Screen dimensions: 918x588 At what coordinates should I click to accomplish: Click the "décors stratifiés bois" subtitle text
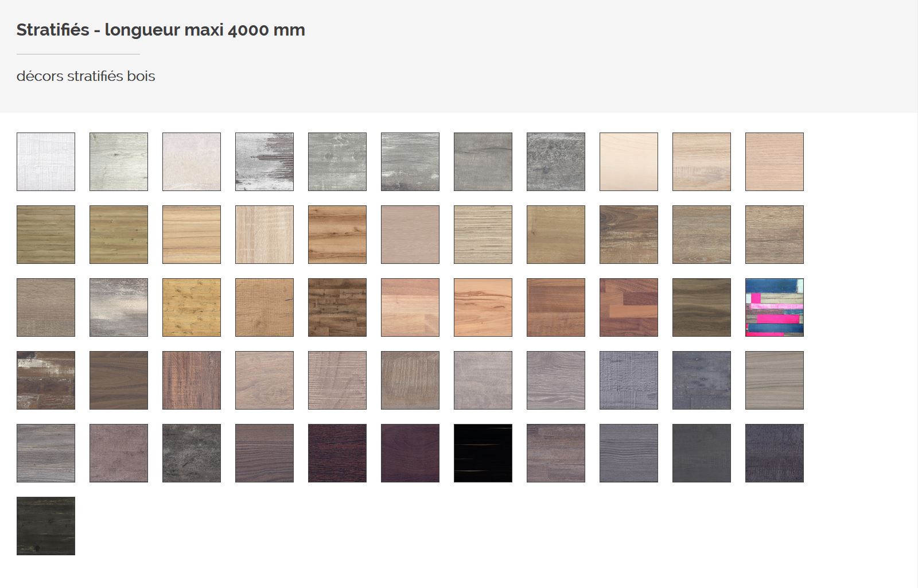tap(86, 76)
